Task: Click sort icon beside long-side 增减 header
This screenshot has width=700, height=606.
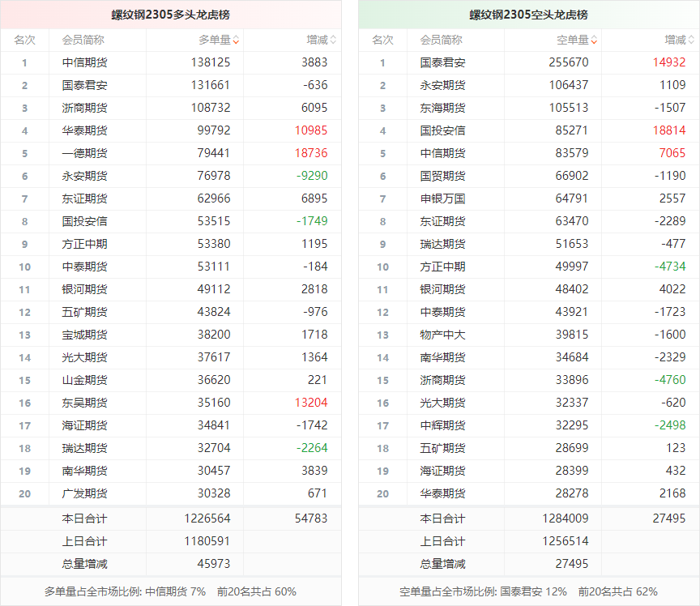Action: 333,40
